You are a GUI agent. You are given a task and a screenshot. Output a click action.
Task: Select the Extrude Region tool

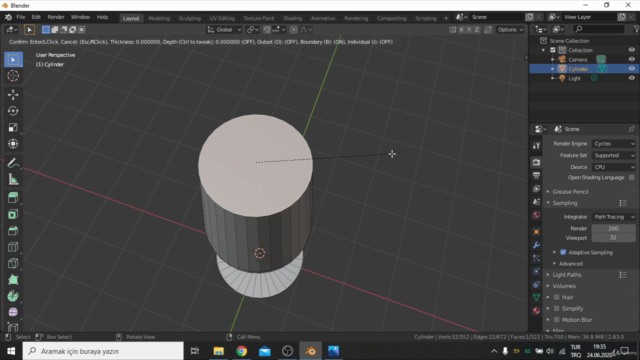[x=13, y=198]
